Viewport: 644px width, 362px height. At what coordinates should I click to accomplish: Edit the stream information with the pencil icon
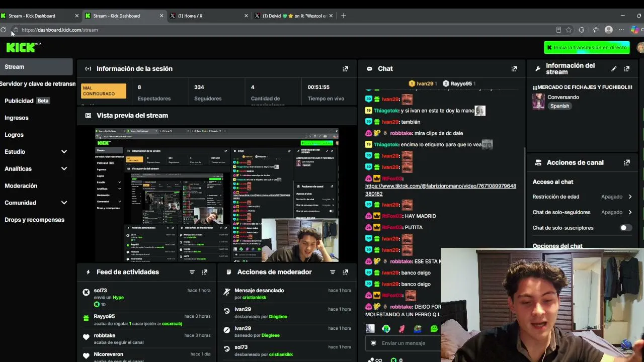point(614,69)
